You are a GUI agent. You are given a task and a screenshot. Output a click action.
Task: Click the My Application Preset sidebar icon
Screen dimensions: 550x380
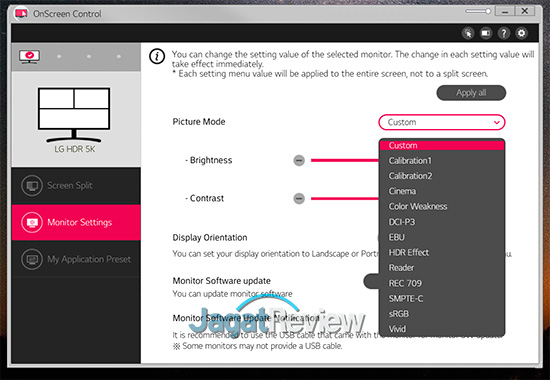click(32, 259)
